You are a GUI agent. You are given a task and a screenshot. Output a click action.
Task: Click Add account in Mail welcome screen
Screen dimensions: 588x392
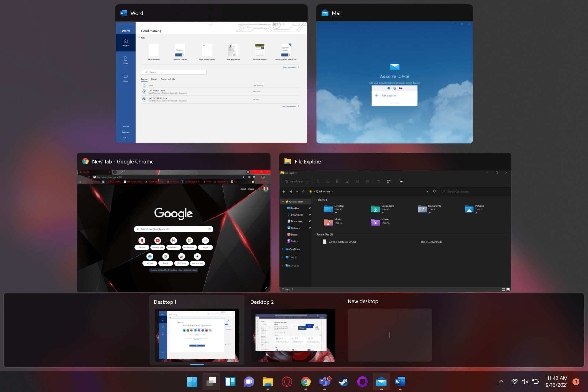[x=394, y=96]
